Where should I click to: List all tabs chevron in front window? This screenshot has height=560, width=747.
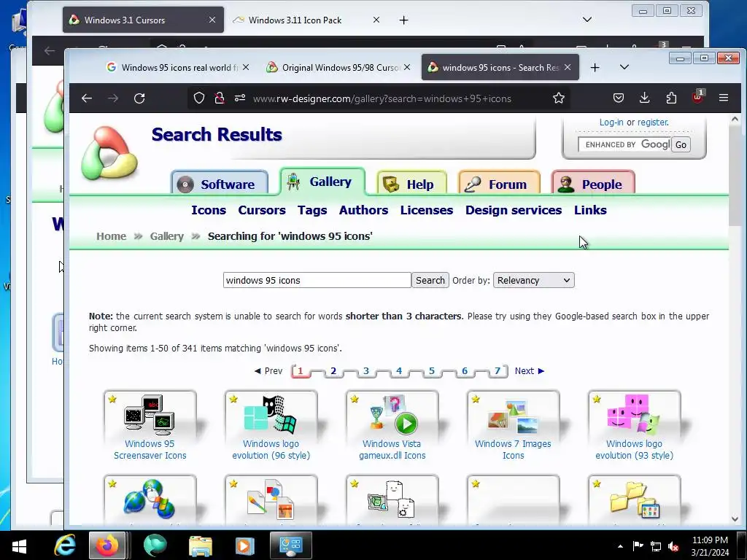click(624, 67)
